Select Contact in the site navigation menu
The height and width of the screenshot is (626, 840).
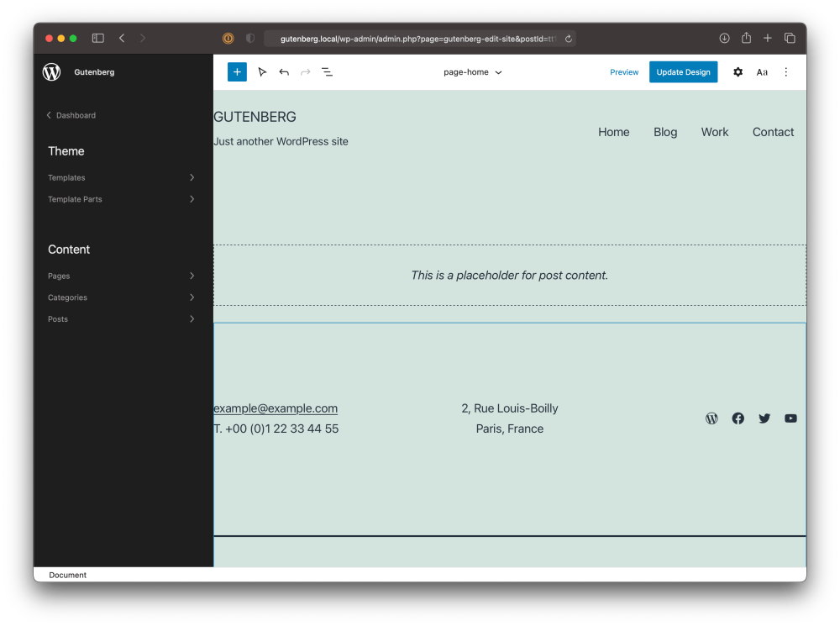pos(773,132)
